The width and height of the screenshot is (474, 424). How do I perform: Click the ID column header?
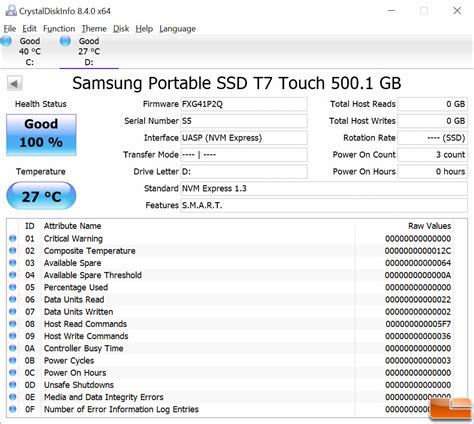[30, 226]
